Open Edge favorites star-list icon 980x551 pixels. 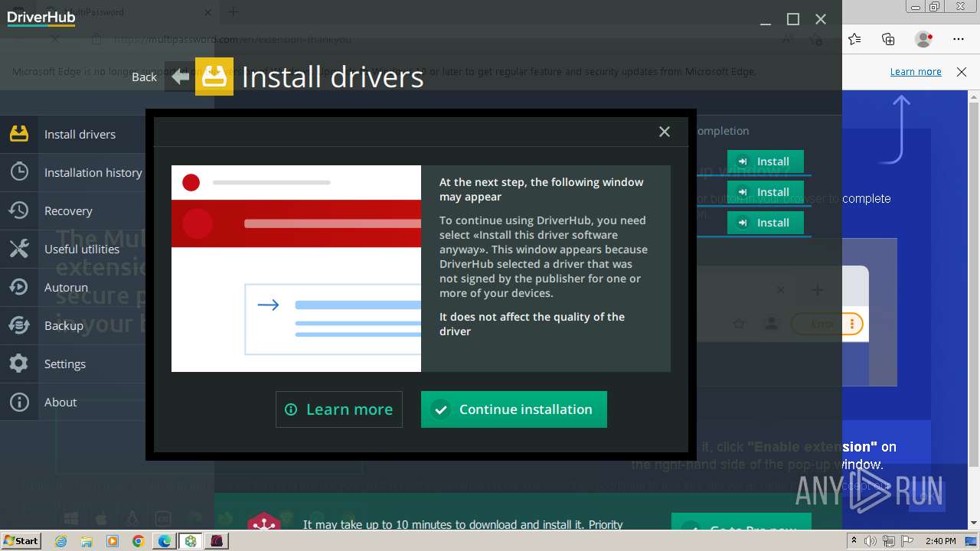(x=854, y=39)
